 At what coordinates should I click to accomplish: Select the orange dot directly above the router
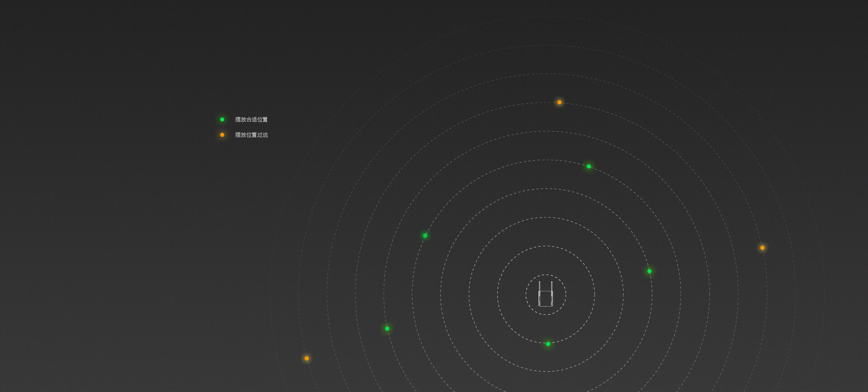pyautogui.click(x=559, y=103)
